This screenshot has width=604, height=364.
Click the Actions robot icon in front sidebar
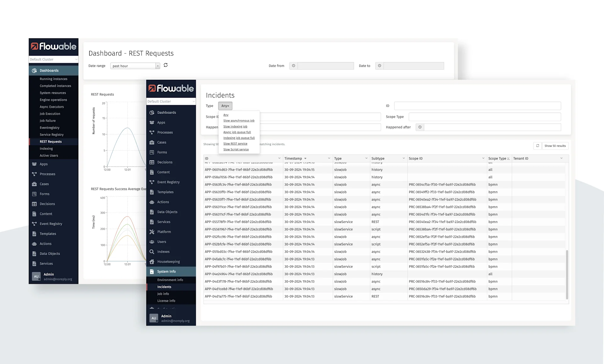click(x=152, y=202)
